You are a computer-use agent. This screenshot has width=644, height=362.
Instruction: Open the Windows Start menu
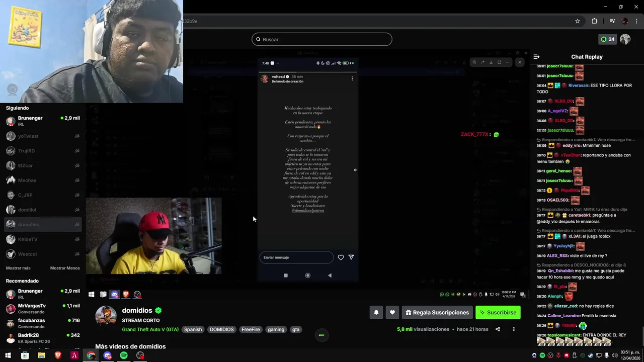pos(8,355)
